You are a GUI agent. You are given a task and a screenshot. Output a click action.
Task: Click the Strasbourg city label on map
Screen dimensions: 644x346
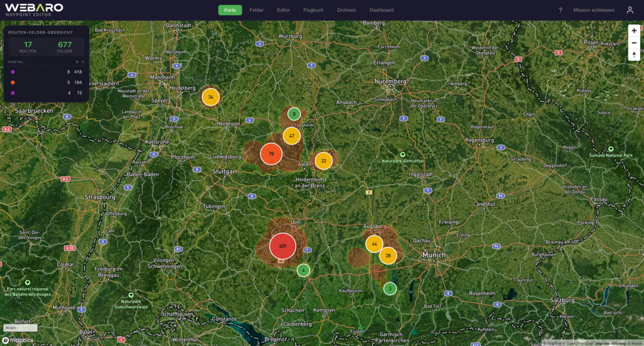pos(100,197)
